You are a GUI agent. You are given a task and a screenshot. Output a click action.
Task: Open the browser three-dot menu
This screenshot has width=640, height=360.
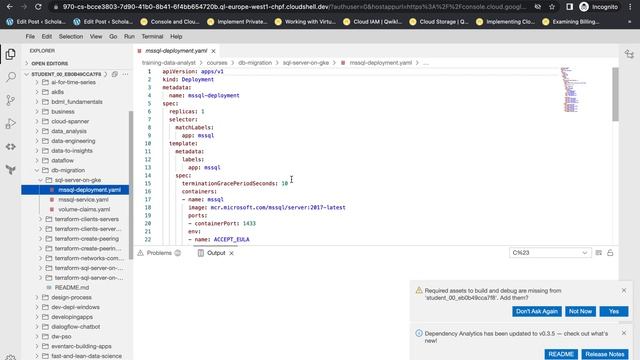click(x=630, y=7)
